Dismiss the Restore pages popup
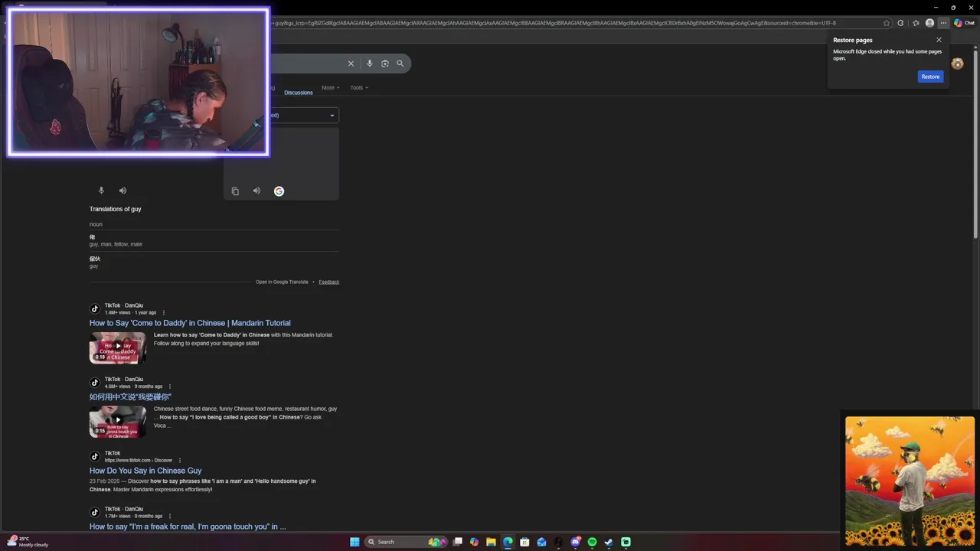 coord(939,40)
